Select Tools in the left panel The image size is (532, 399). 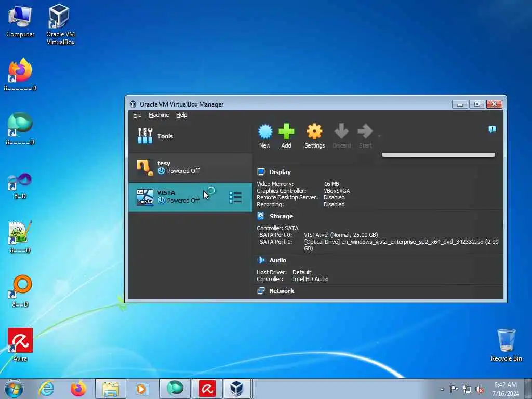pos(190,136)
